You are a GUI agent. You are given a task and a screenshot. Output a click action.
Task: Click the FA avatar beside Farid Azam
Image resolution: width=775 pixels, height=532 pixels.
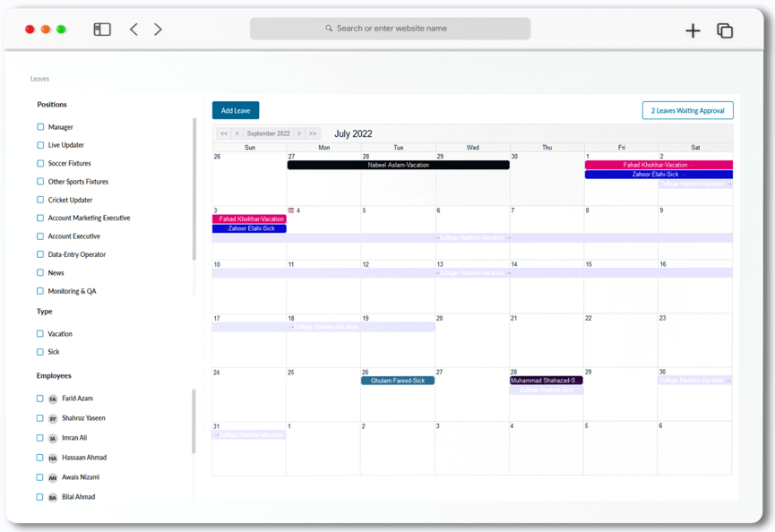(x=51, y=399)
